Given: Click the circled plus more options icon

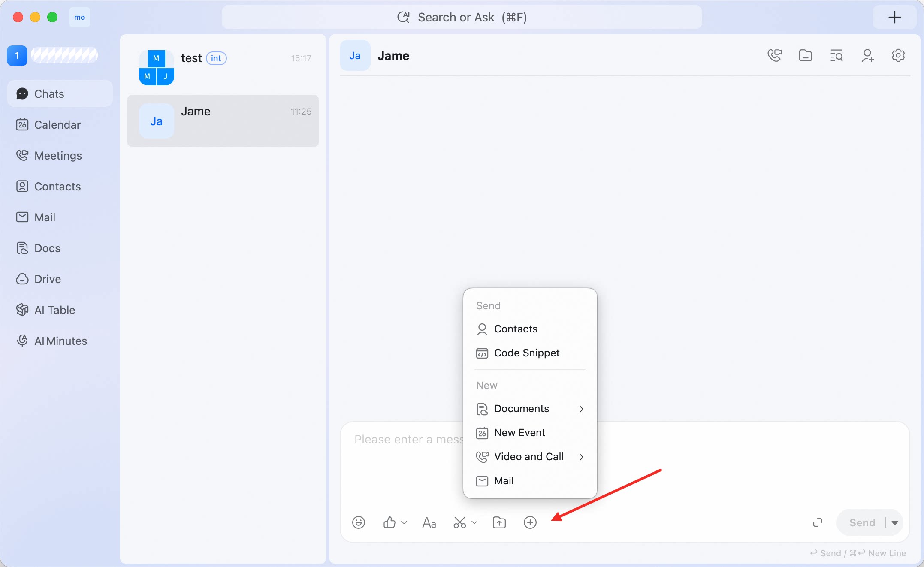Looking at the screenshot, I should coord(530,522).
